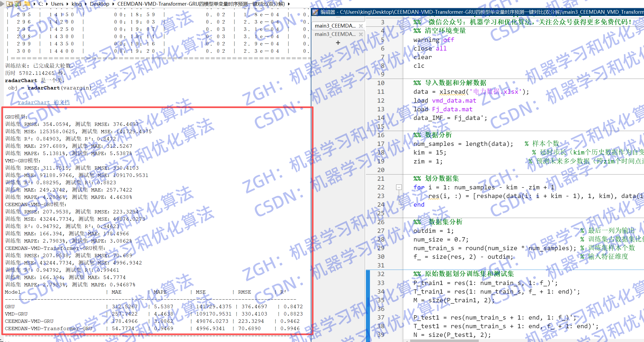Close the second main3_CEEMDA editor tab
644x342 pixels.
pos(361,34)
